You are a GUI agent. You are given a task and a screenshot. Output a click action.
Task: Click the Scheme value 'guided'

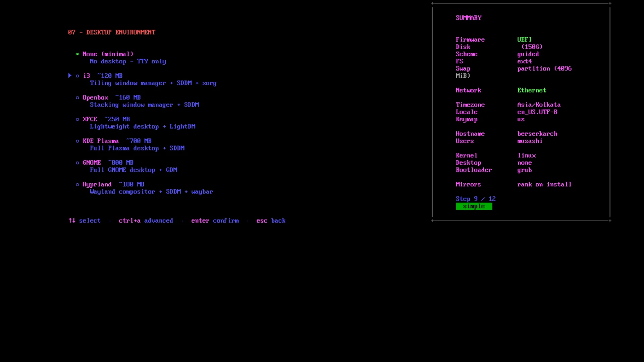click(x=528, y=54)
